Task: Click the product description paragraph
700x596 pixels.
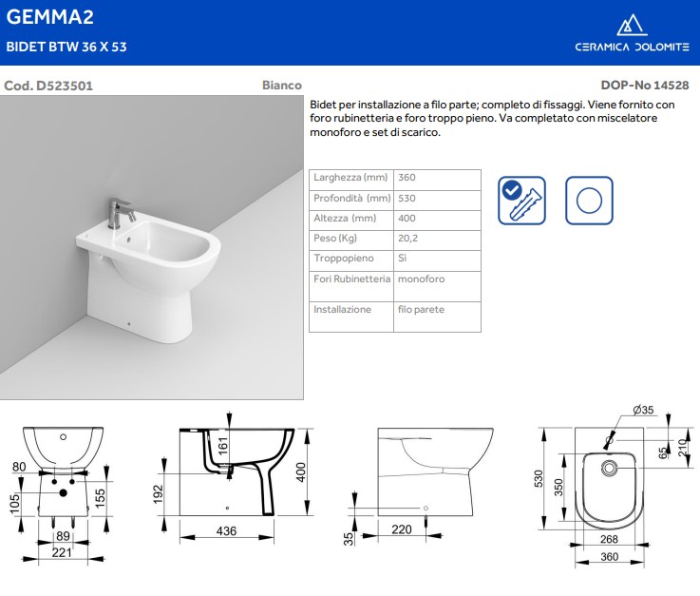Action: (492, 118)
